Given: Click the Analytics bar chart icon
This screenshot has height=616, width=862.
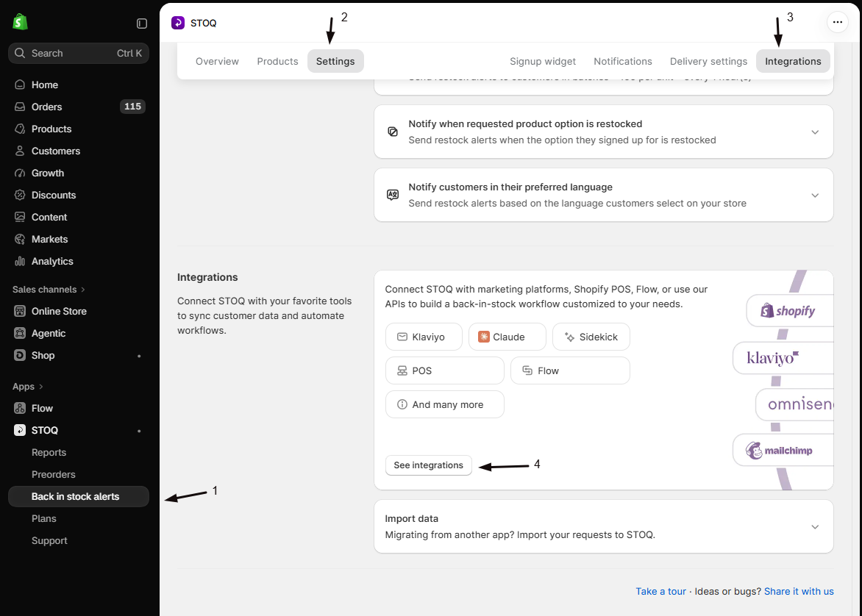Looking at the screenshot, I should pos(20,261).
